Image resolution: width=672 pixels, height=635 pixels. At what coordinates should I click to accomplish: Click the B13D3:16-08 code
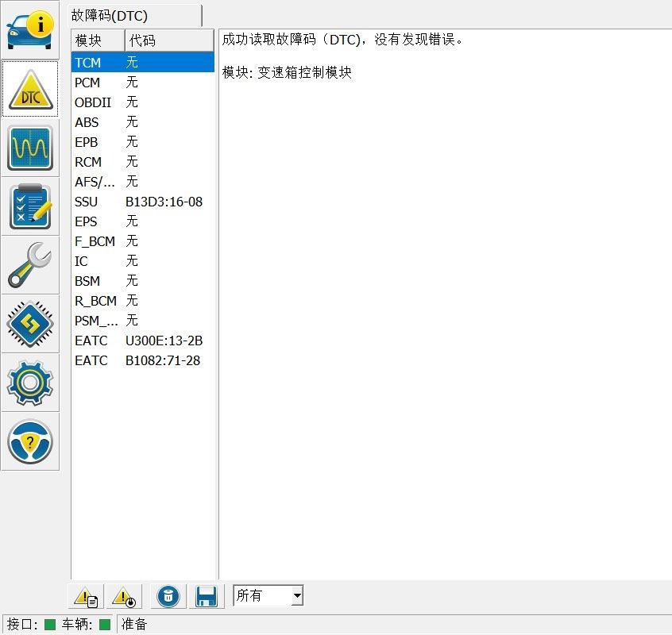click(x=164, y=202)
